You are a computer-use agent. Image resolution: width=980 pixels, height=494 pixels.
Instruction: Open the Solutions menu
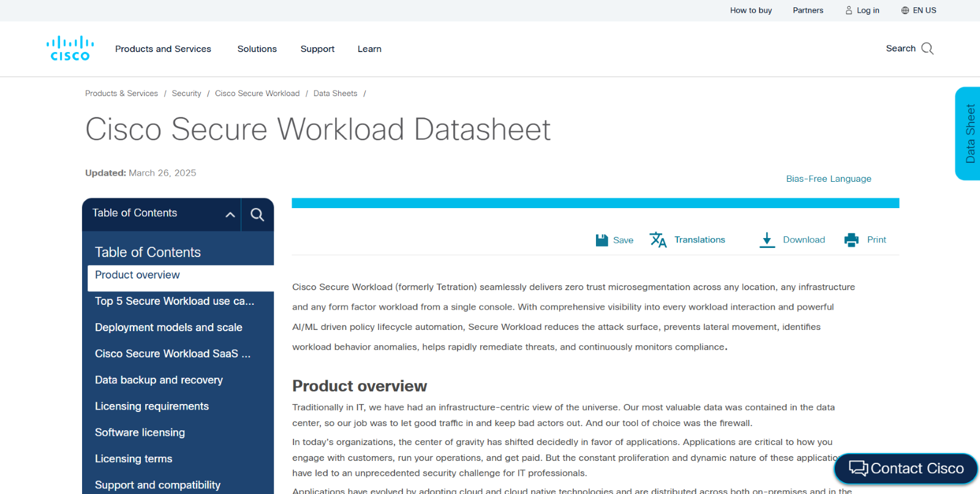click(257, 49)
